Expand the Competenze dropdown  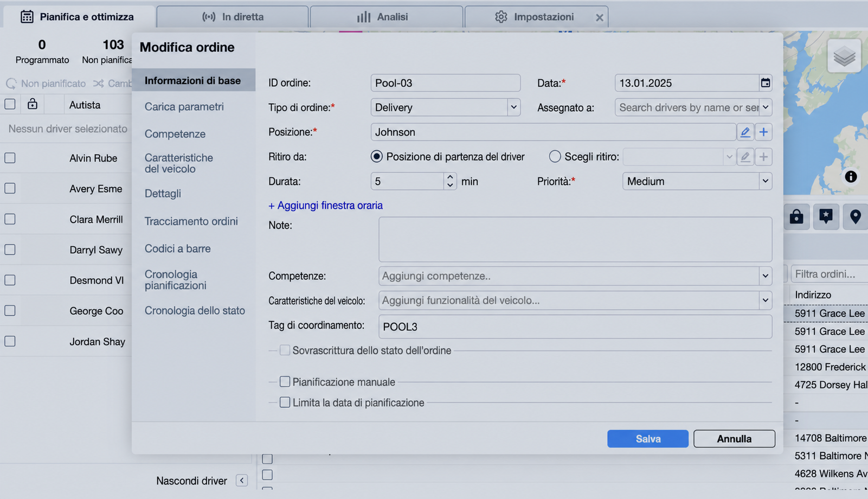(765, 276)
